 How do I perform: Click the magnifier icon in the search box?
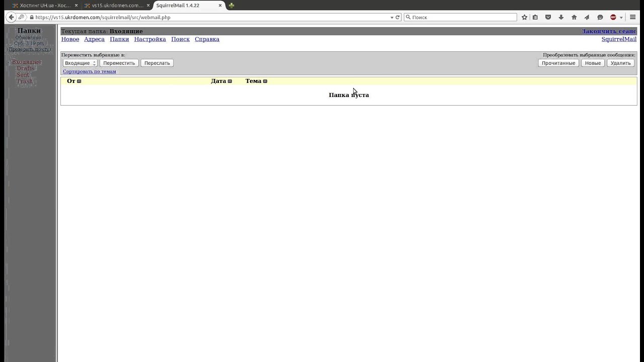(x=408, y=17)
